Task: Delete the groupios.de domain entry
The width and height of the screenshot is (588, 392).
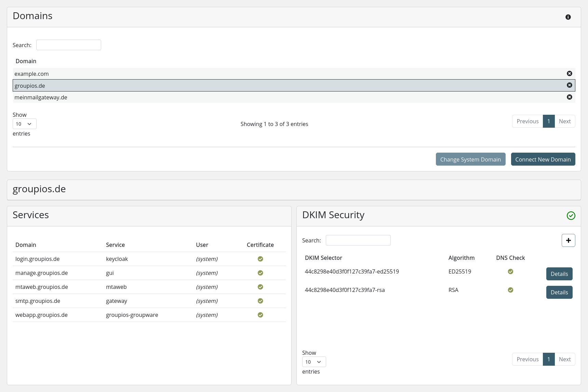Action: pos(569,85)
